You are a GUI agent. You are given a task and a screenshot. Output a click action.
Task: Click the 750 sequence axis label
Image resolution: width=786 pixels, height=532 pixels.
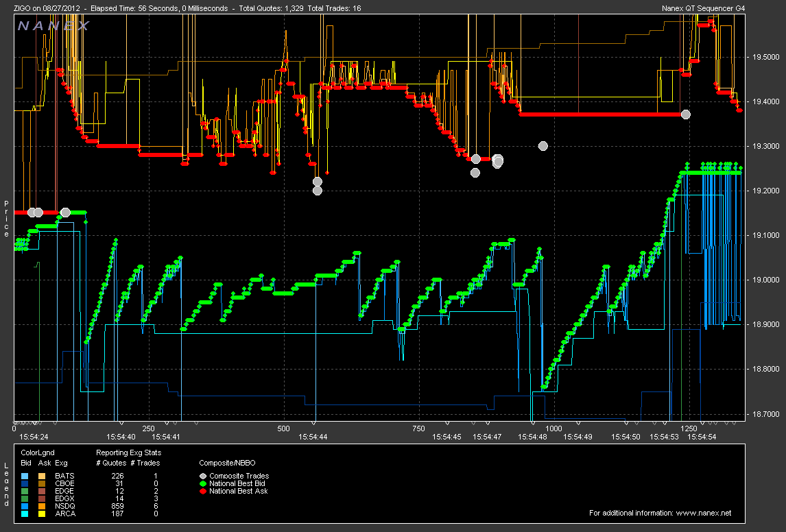(x=418, y=428)
